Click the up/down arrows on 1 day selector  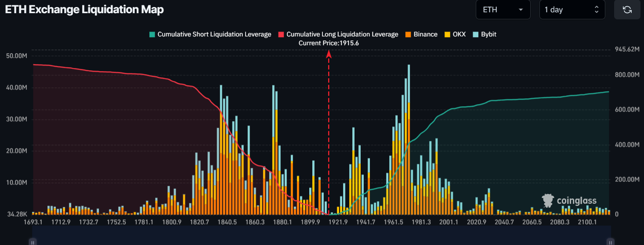(x=597, y=10)
